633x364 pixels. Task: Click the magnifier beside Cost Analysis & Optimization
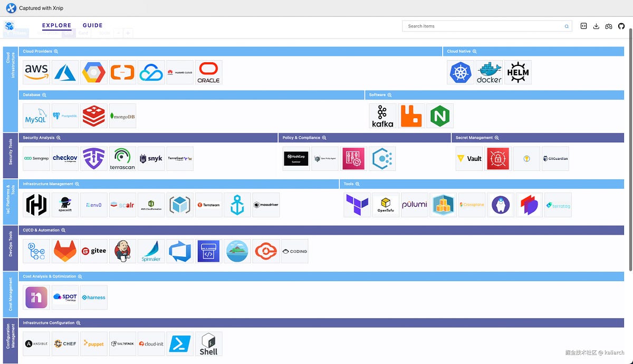click(x=80, y=276)
